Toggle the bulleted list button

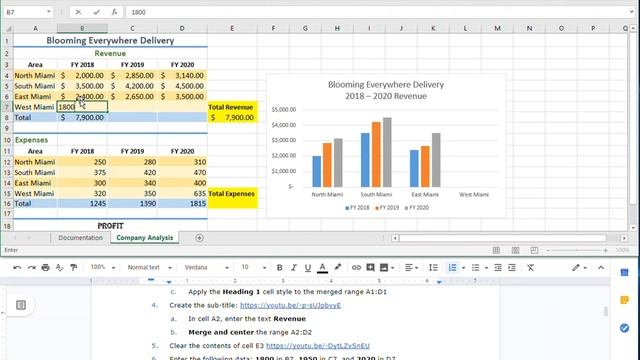pos(476,268)
